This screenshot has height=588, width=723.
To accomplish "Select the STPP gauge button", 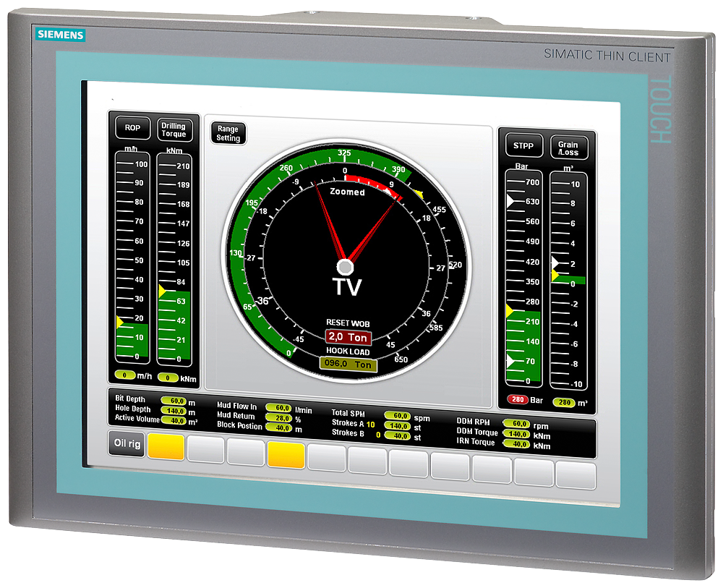I will (x=523, y=145).
